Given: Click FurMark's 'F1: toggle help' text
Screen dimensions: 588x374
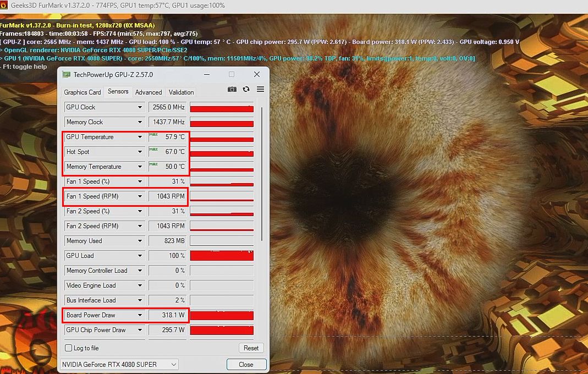Looking at the screenshot, I should pos(24,67).
